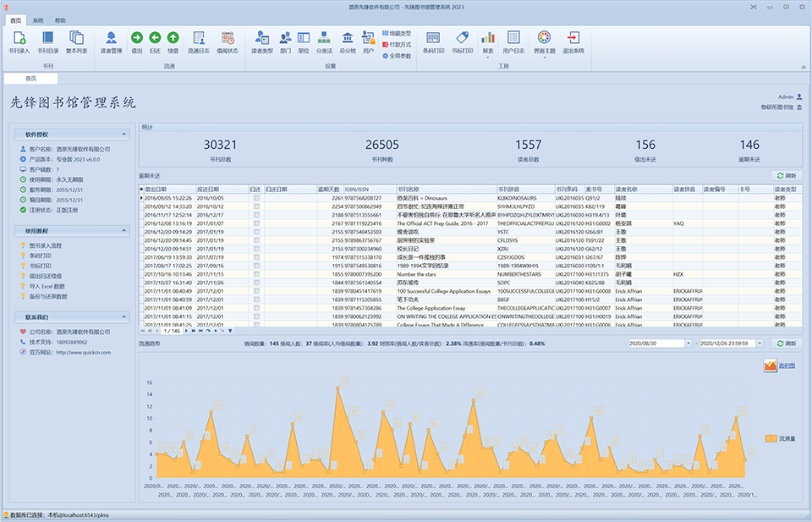Check 归还 box for the 2016/09/12 record
This screenshot has height=522, width=812.
click(256, 206)
